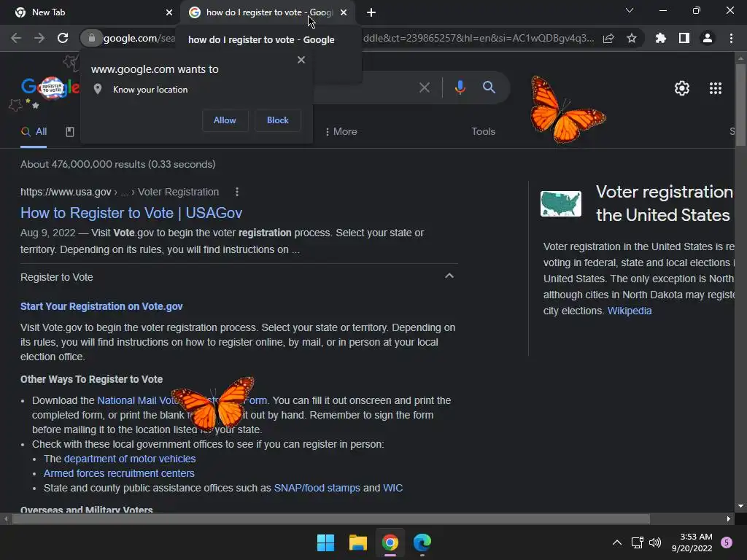Collapse the Register to Vote section

coord(449,276)
